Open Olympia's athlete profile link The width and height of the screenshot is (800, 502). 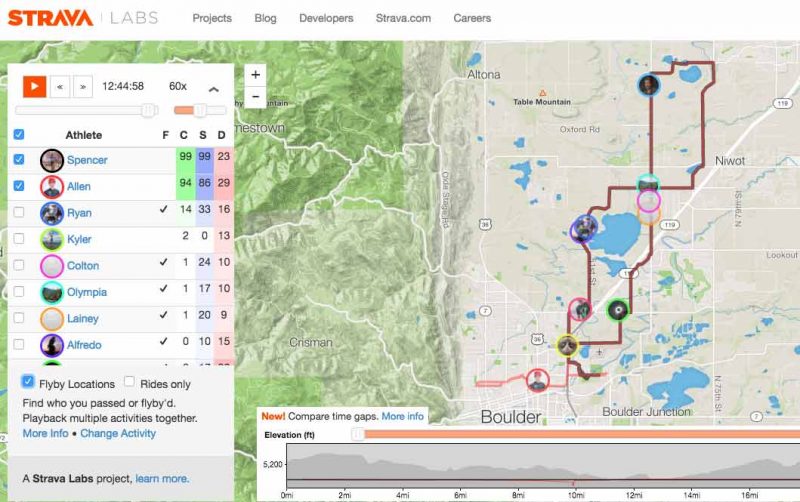[87, 292]
